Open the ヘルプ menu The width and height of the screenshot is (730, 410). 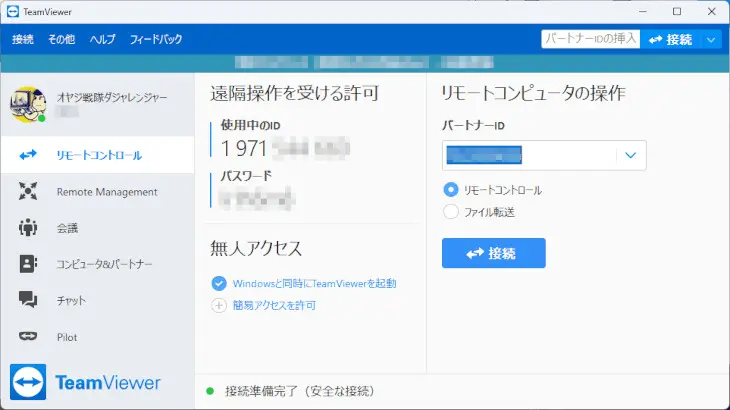click(x=102, y=39)
